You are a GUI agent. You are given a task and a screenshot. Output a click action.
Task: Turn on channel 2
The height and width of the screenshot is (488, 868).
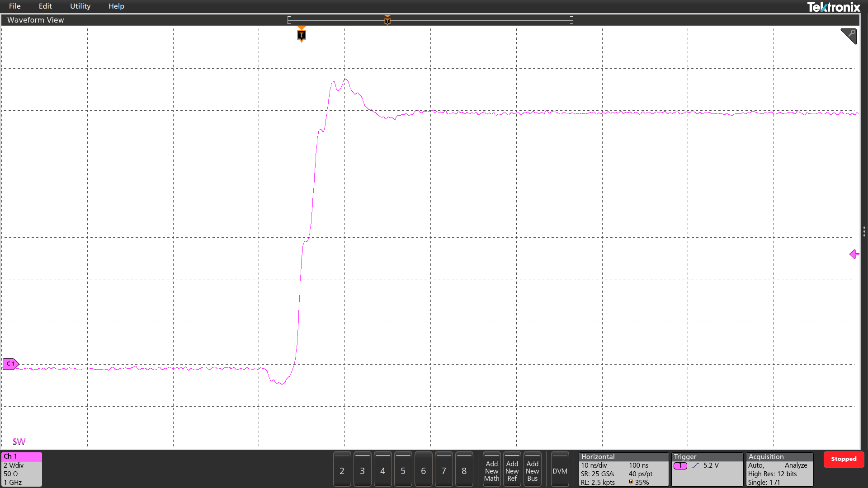pyautogui.click(x=342, y=470)
